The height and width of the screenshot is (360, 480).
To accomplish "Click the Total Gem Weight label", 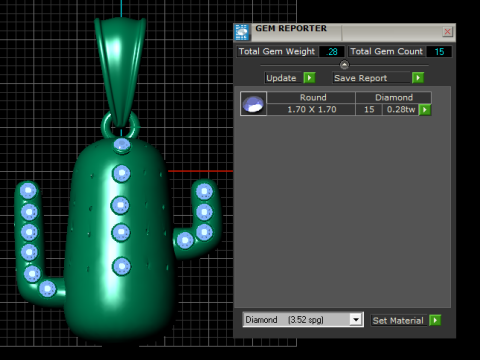I will (x=277, y=51).
